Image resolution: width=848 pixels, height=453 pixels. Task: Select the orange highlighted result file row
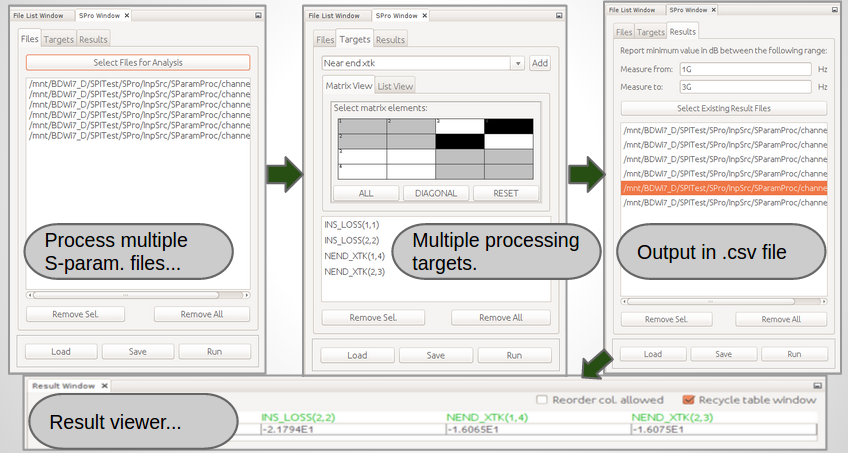point(724,188)
